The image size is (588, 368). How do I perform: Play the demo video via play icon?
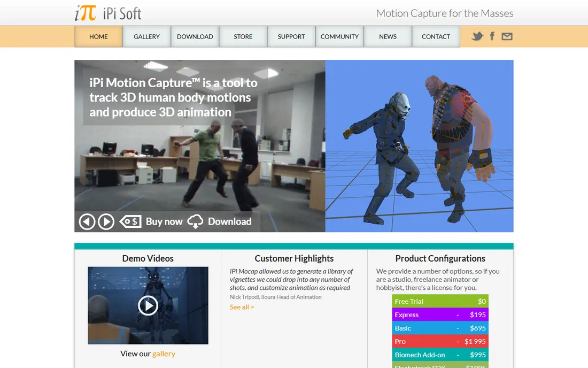click(x=148, y=305)
